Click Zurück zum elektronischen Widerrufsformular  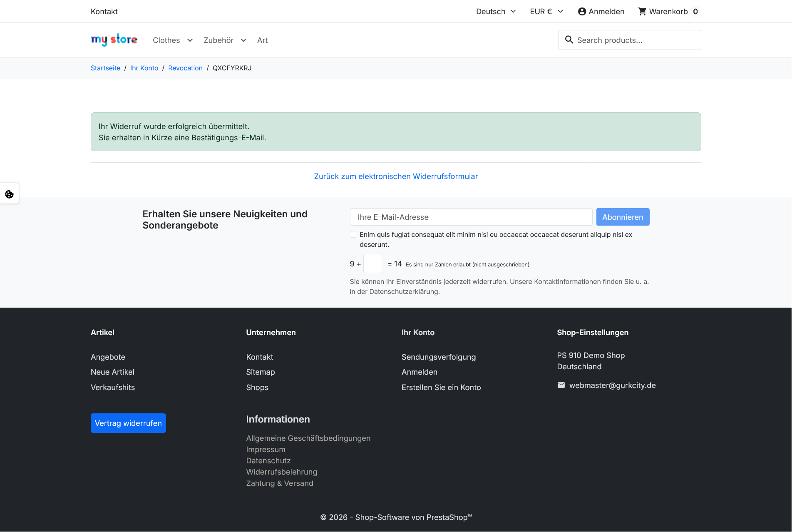click(396, 177)
